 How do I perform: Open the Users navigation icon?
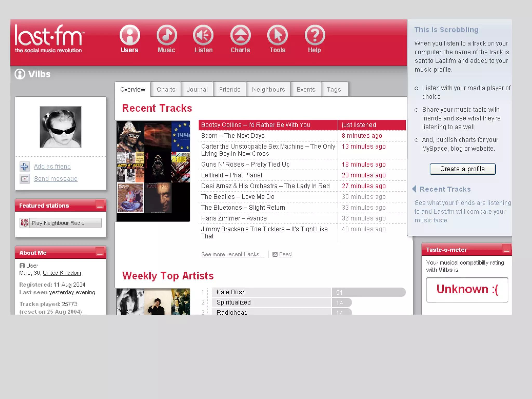click(x=130, y=35)
